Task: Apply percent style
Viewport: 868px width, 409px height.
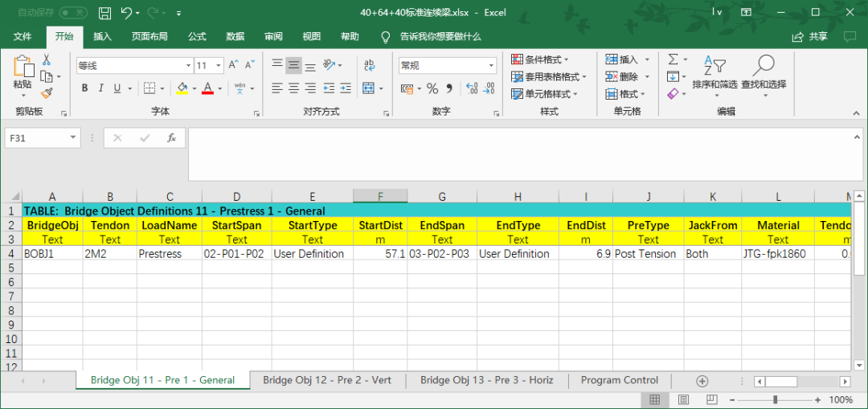Action: (x=432, y=88)
